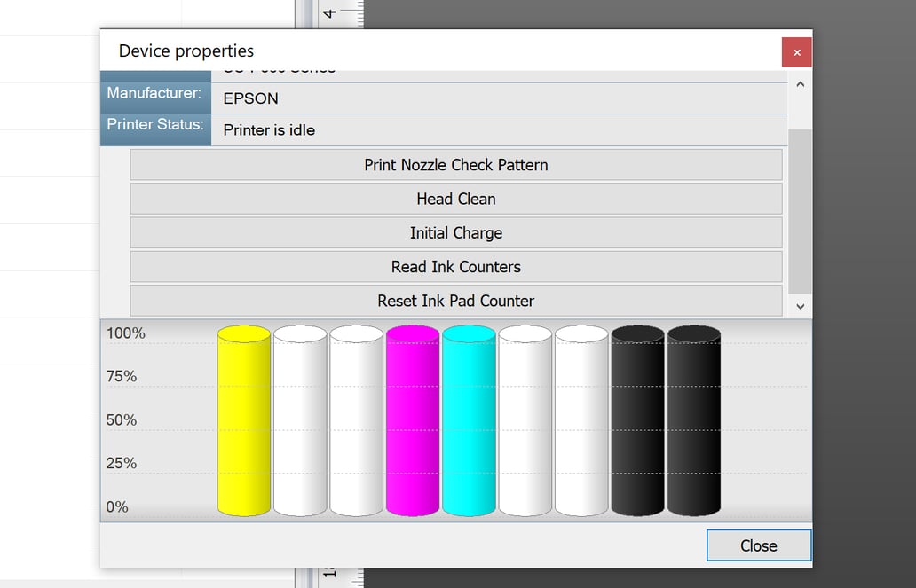The width and height of the screenshot is (916, 588).
Task: Click the black cylinder beside the white one
Action: click(637, 421)
